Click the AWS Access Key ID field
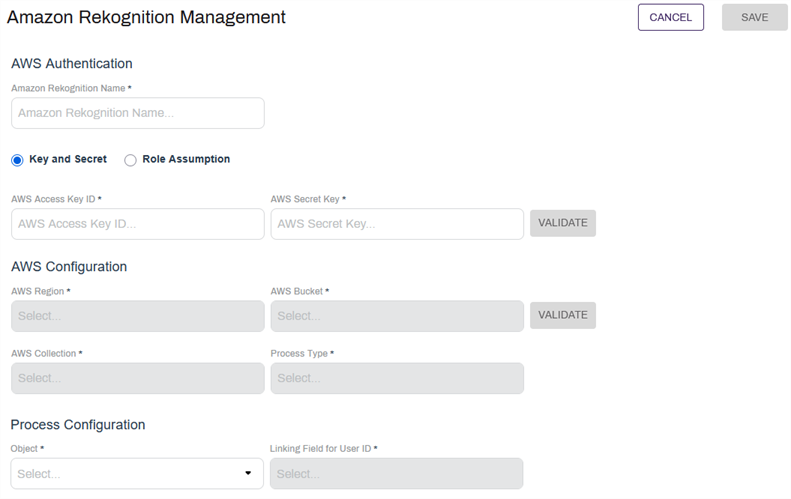This screenshot has height=499, width=791. click(138, 224)
